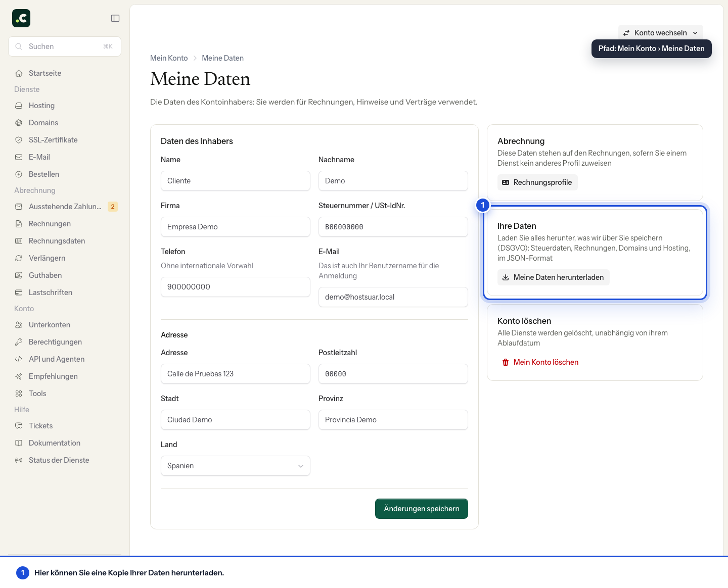Click the Änderungen speichern button
This screenshot has height=588, width=728.
point(422,509)
